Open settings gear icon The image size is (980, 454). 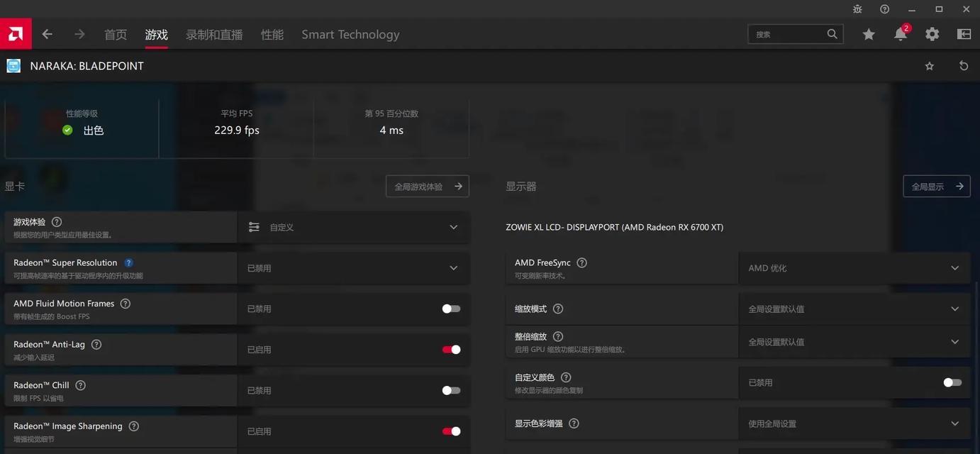tap(932, 34)
